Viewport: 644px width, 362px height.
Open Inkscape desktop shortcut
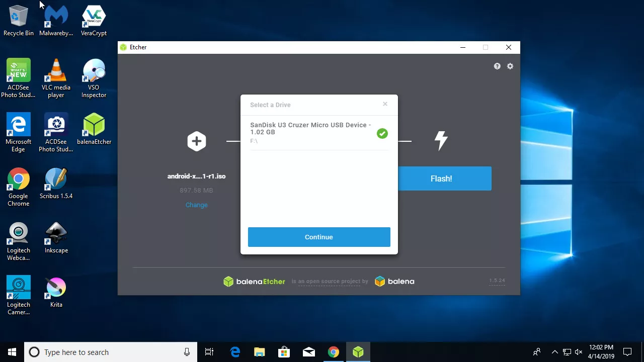56,238
